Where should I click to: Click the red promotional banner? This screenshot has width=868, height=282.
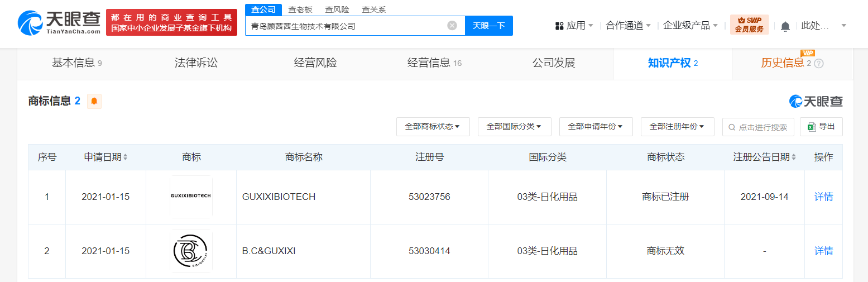(171, 22)
